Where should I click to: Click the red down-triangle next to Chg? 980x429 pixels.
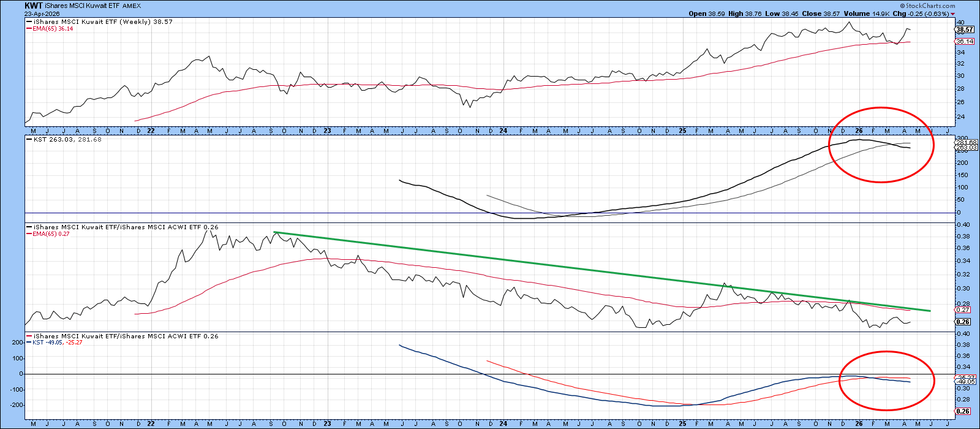952,14
